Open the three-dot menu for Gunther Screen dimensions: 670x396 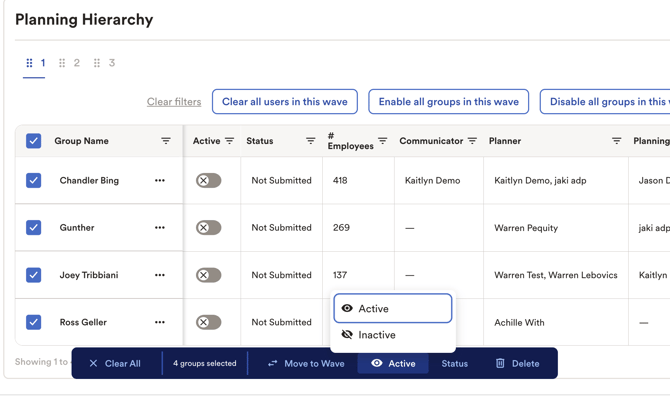pyautogui.click(x=160, y=228)
